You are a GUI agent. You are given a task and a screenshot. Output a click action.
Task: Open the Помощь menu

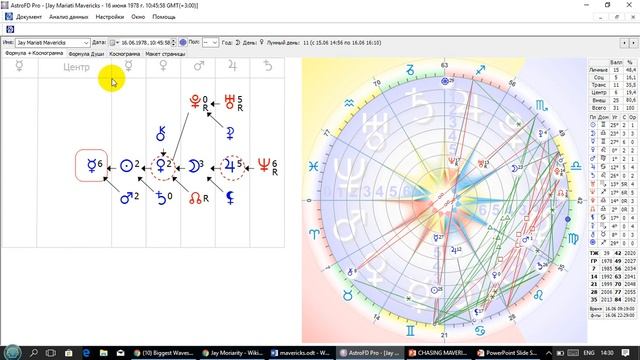164,17
